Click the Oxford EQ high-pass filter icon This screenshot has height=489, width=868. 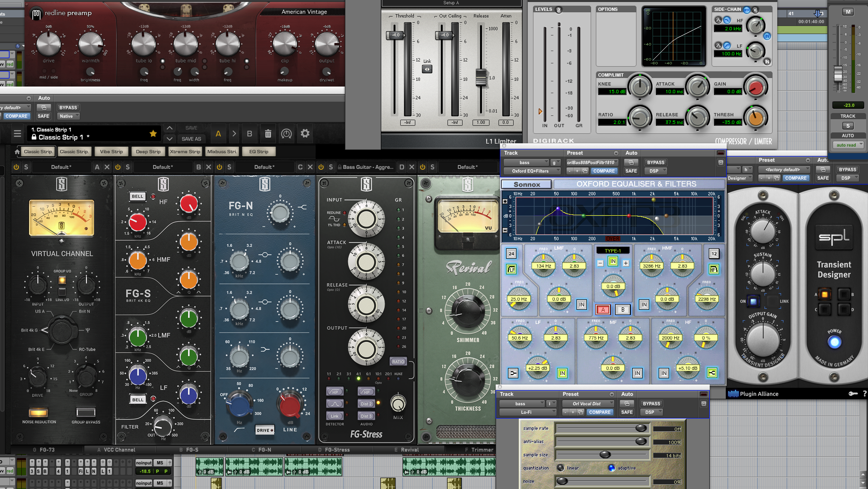coord(511,269)
